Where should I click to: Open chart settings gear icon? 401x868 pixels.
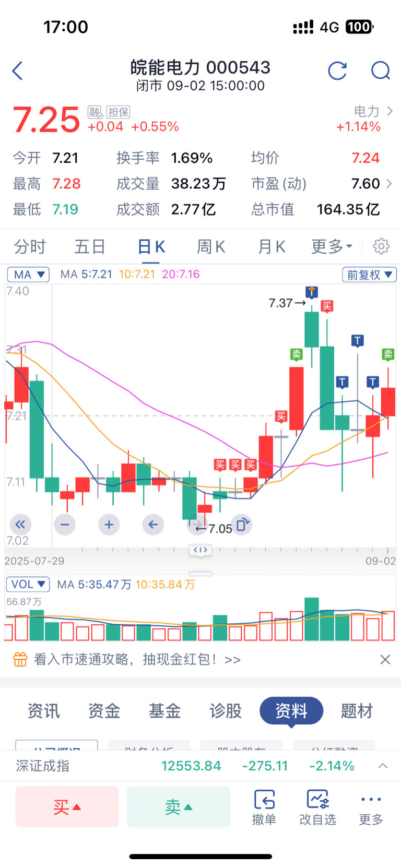pos(381,246)
